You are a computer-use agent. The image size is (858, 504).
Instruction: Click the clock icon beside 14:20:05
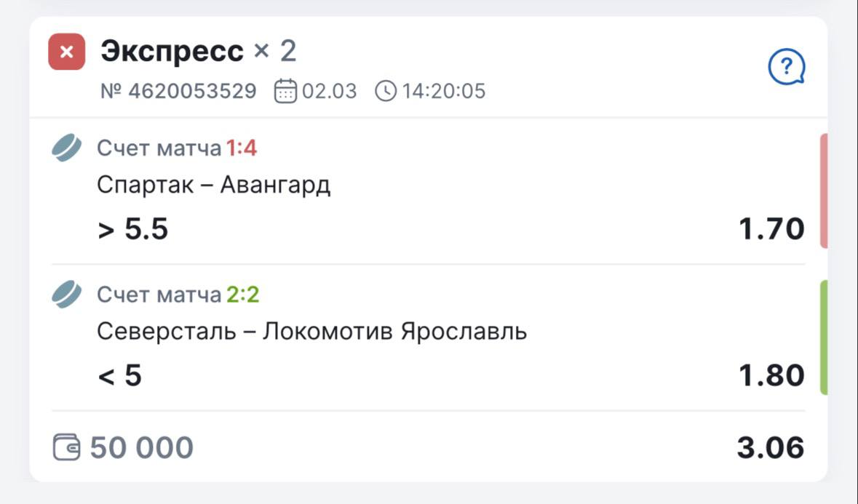pyautogui.click(x=386, y=92)
